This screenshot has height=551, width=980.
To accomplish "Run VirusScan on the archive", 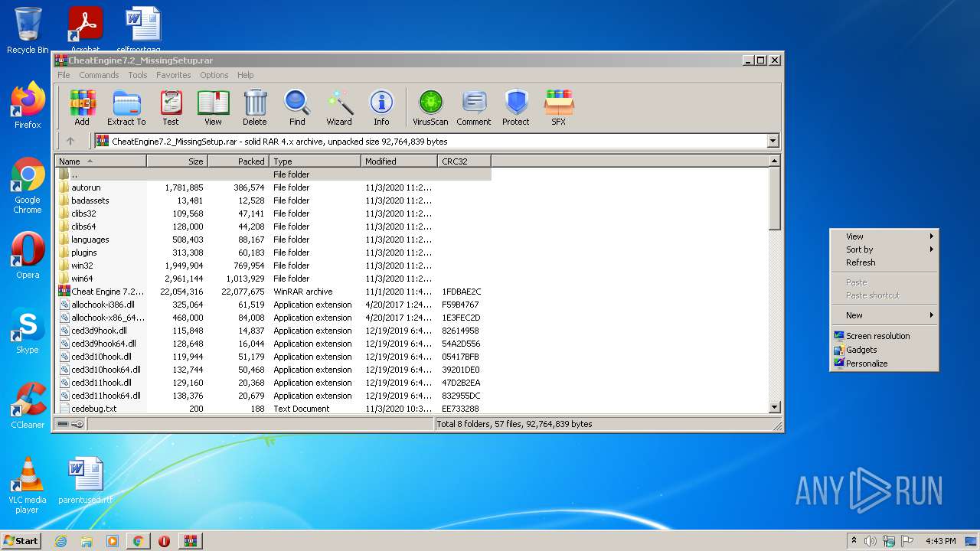I will click(430, 107).
